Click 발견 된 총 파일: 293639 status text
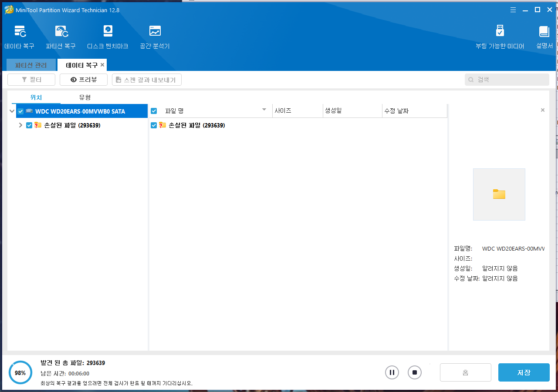This screenshot has height=392, width=558. point(73,363)
